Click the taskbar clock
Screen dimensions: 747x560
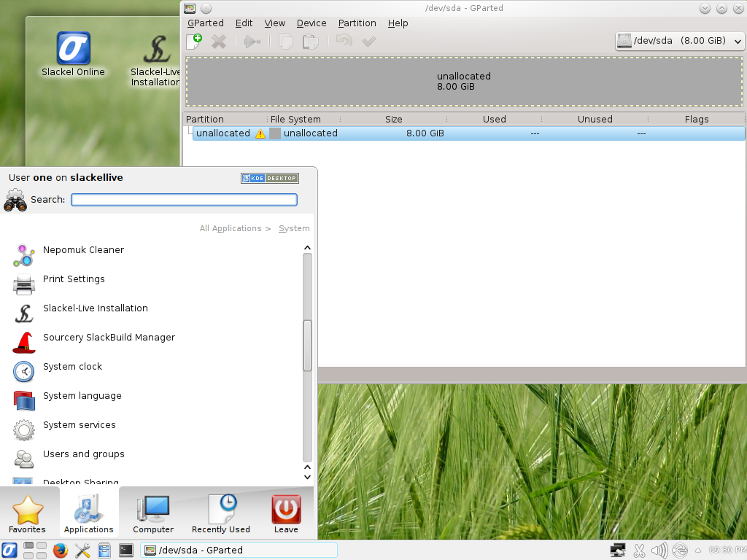[727, 551]
